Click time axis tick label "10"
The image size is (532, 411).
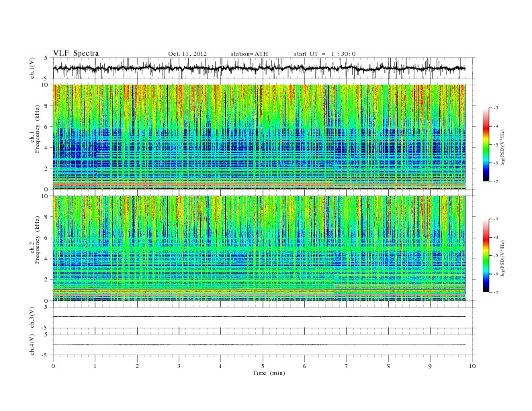(472, 366)
